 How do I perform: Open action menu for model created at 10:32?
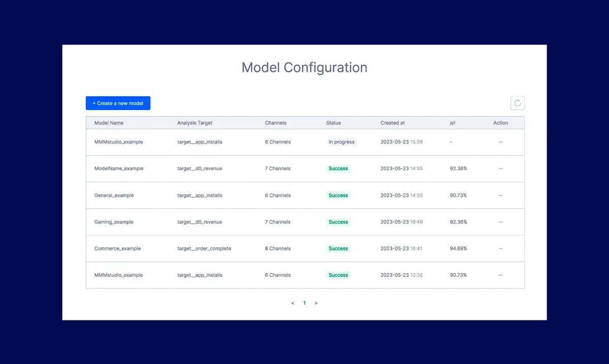(500, 275)
